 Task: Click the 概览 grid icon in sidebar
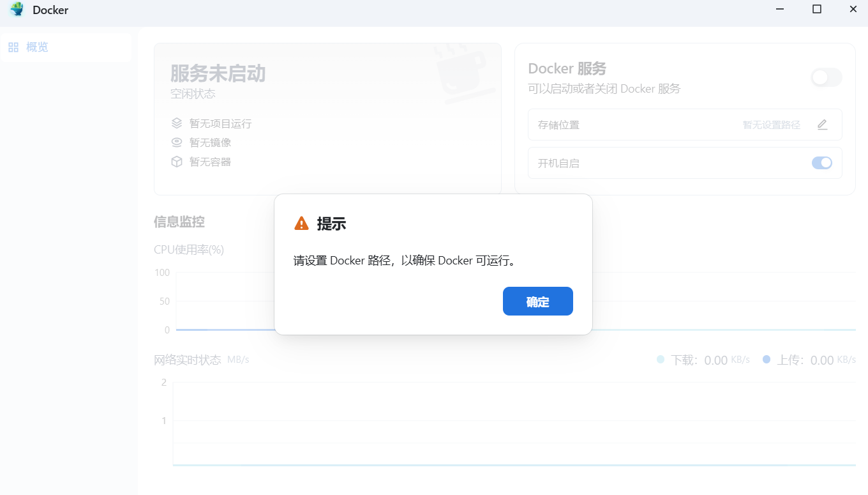coord(13,47)
